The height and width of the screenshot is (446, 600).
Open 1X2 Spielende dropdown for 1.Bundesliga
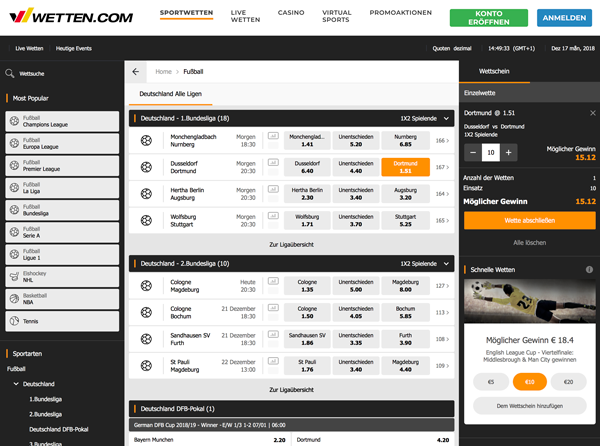(x=425, y=119)
